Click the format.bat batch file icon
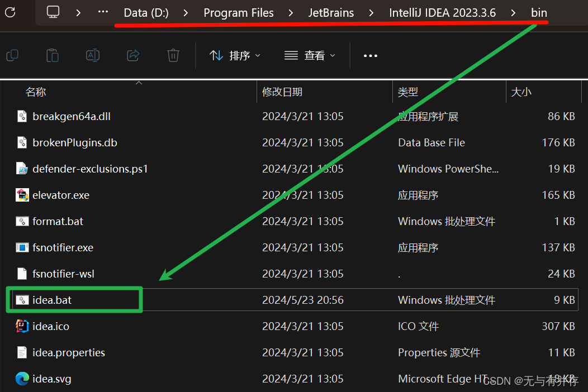Image resolution: width=588 pixels, height=392 pixels. [x=22, y=221]
